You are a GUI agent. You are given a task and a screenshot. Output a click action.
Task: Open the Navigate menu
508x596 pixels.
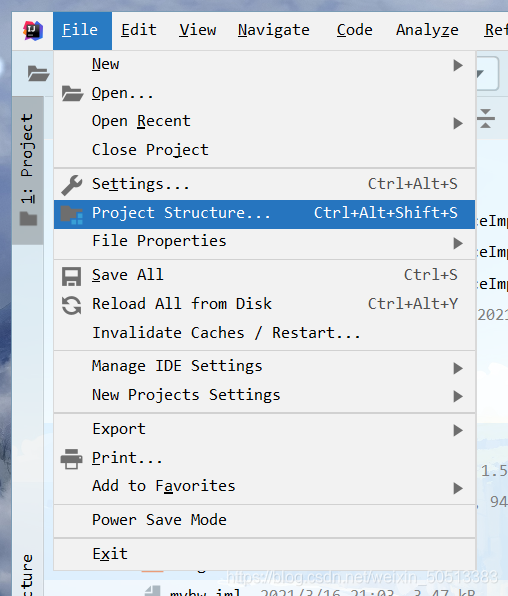(x=274, y=30)
